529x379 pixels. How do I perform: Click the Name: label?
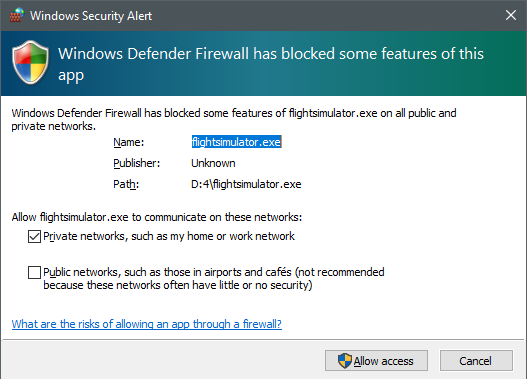tap(129, 142)
